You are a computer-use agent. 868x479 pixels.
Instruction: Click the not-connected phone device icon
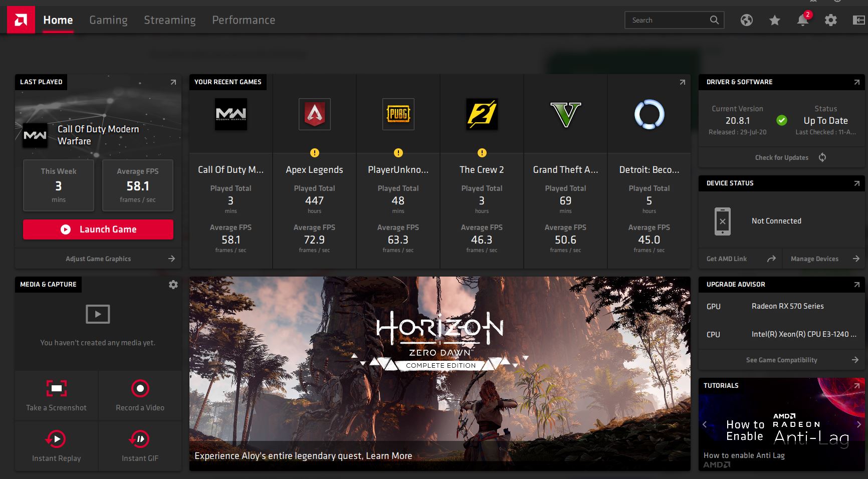point(723,221)
